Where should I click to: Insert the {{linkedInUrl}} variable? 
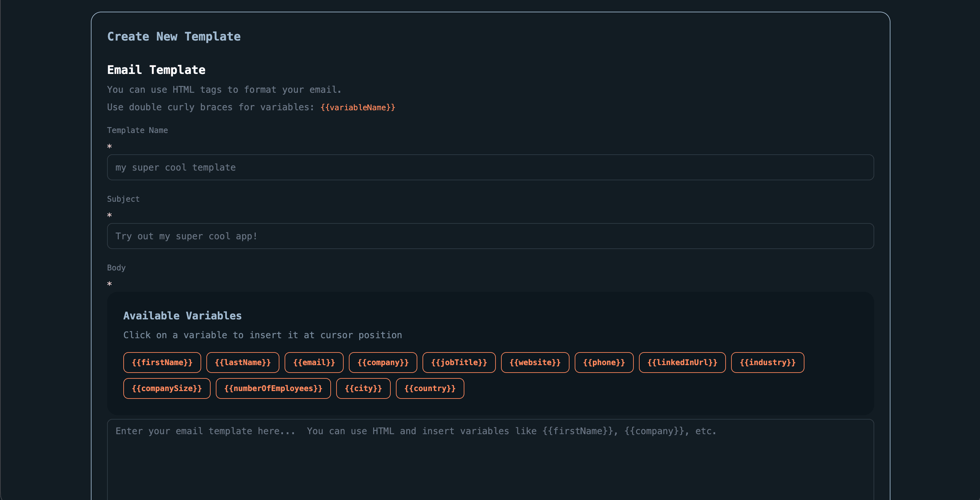682,363
